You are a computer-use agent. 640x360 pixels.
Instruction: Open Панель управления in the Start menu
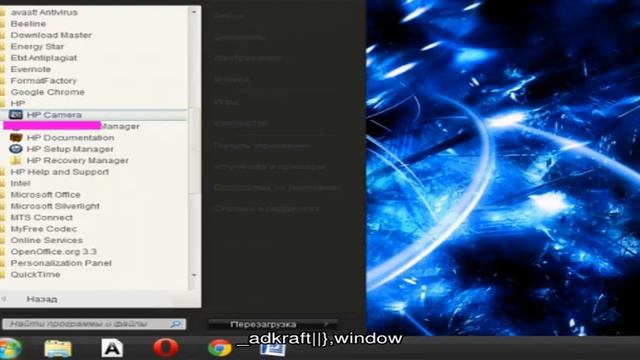(x=262, y=146)
